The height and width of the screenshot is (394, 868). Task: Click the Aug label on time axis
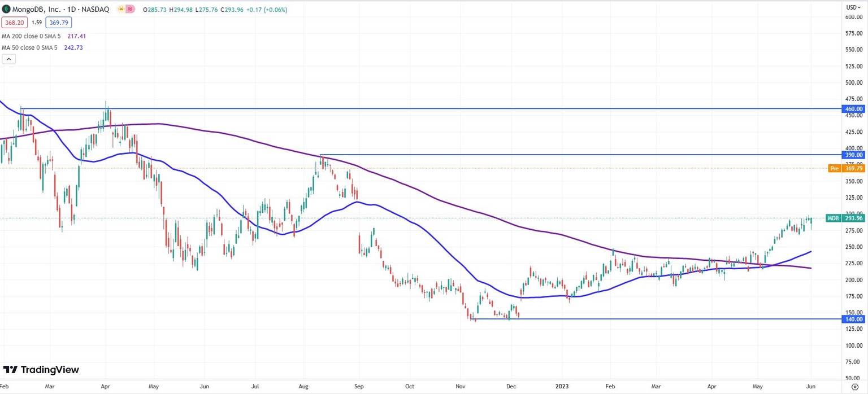point(303,387)
